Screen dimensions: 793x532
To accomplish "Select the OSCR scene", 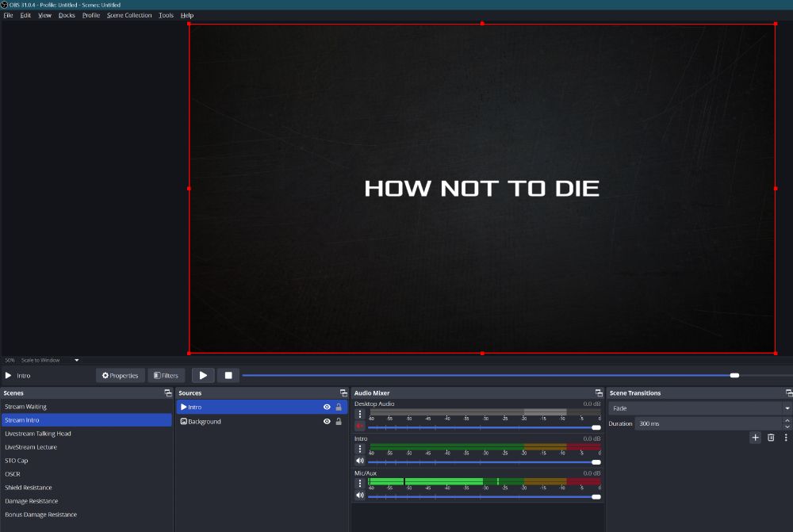I will (x=86, y=474).
